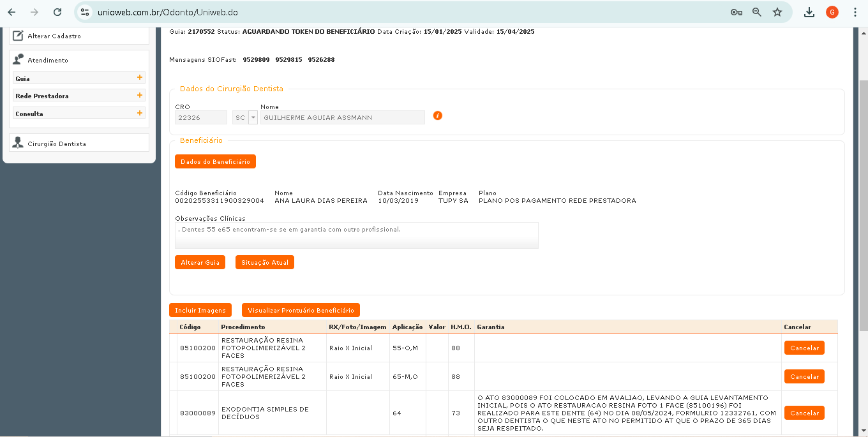Click the password key icon in address bar

click(x=736, y=12)
